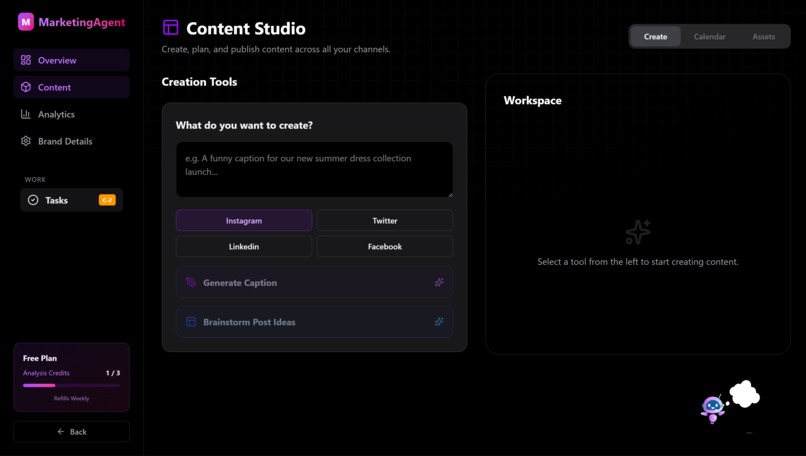Viewport: 806px width, 456px height.
Task: Click the MarketingAgent M logo icon
Action: [x=26, y=22]
